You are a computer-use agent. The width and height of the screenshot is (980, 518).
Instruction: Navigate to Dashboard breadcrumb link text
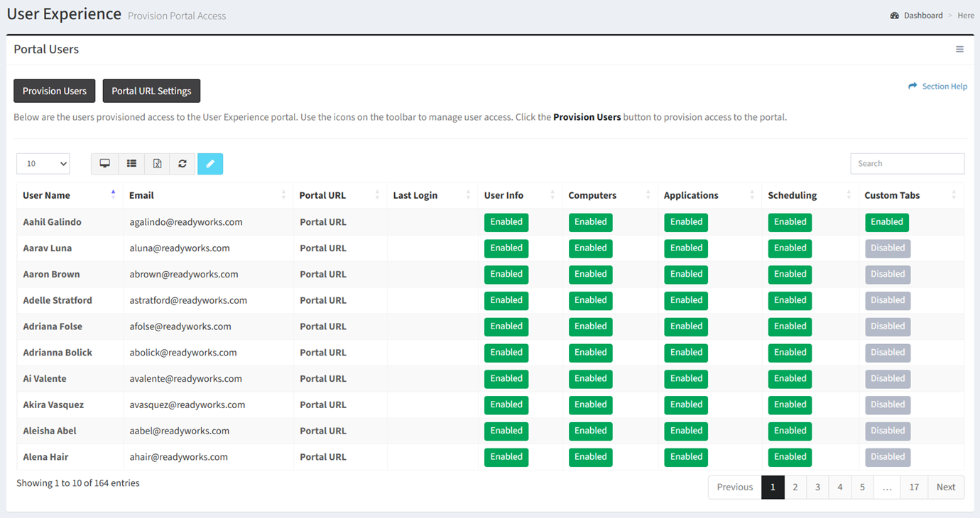pos(923,16)
